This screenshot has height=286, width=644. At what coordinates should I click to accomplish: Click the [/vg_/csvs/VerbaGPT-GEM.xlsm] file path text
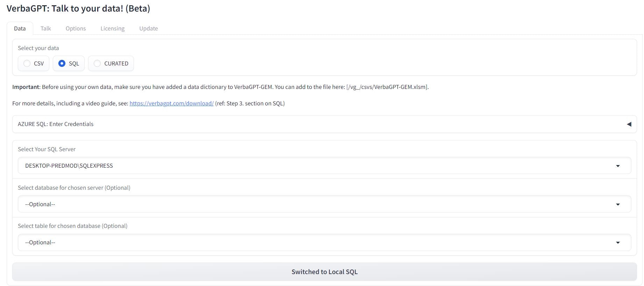coord(387,87)
